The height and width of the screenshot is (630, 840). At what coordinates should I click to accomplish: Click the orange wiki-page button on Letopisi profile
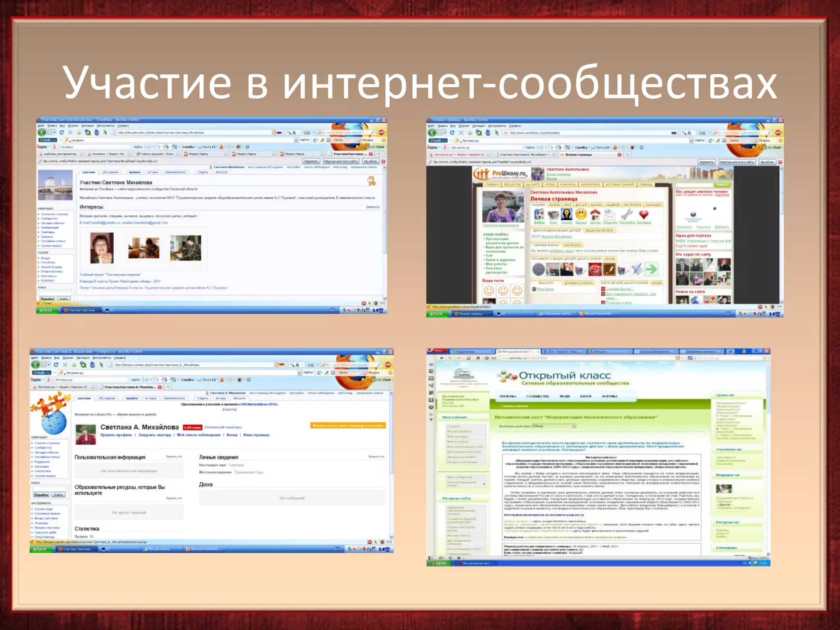(348, 426)
